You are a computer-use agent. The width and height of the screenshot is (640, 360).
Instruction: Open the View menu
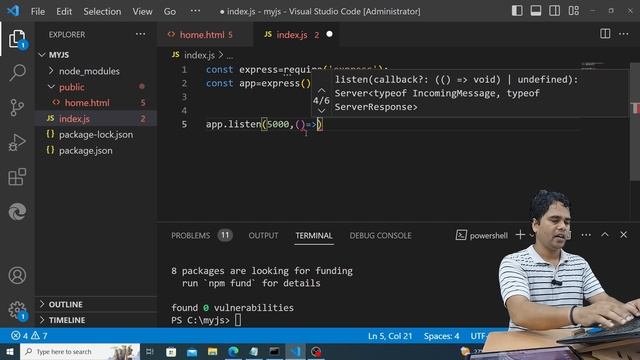tap(142, 11)
